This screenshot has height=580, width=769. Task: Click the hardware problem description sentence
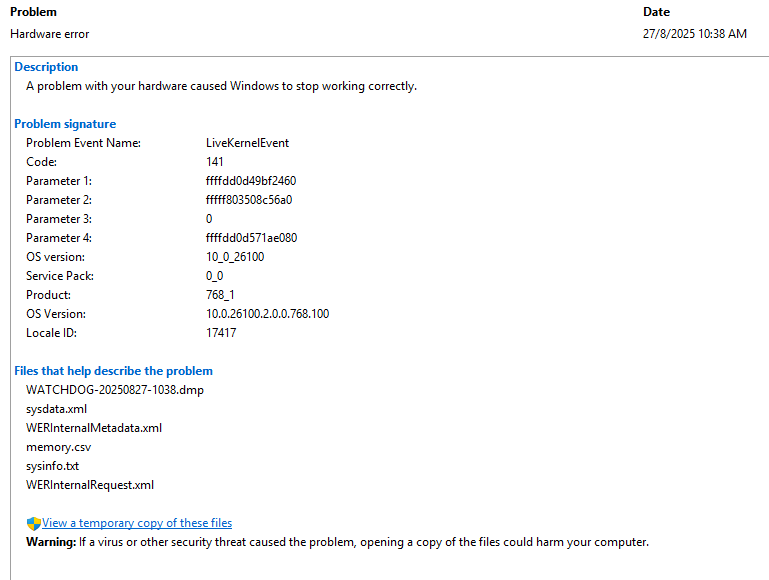tap(221, 86)
